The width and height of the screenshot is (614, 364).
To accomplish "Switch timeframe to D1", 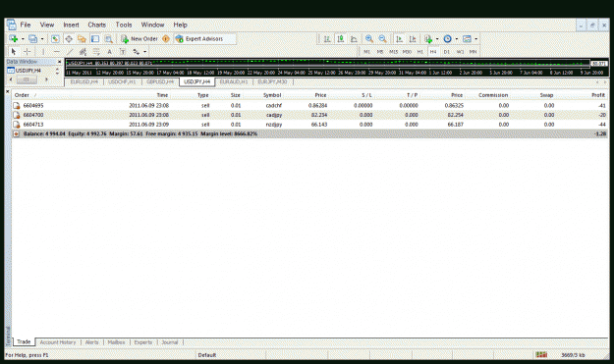I will (x=447, y=52).
